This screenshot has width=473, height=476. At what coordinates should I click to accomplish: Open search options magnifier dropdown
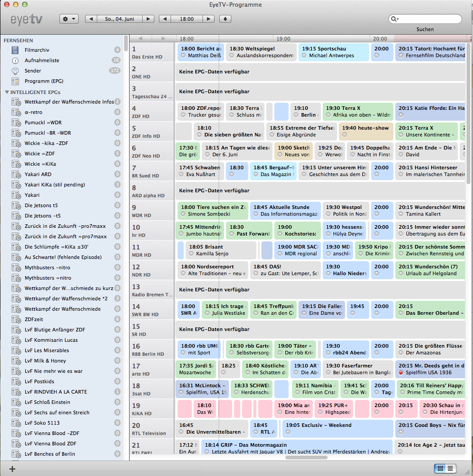pos(395,19)
